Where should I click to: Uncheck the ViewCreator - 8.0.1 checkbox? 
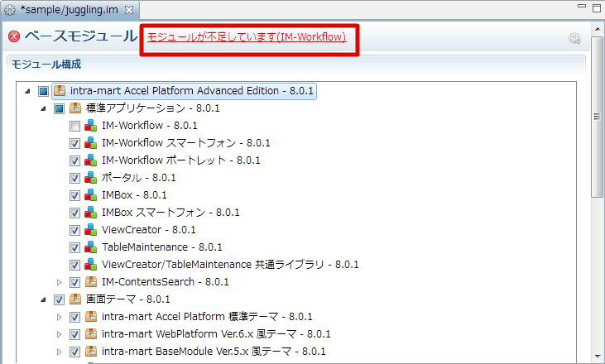[74, 230]
